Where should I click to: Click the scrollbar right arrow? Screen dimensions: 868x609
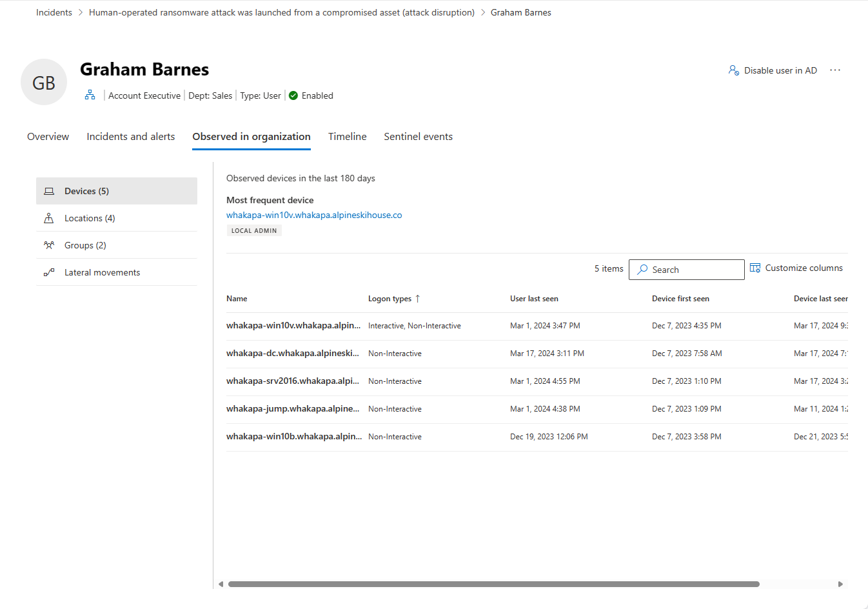[840, 584]
